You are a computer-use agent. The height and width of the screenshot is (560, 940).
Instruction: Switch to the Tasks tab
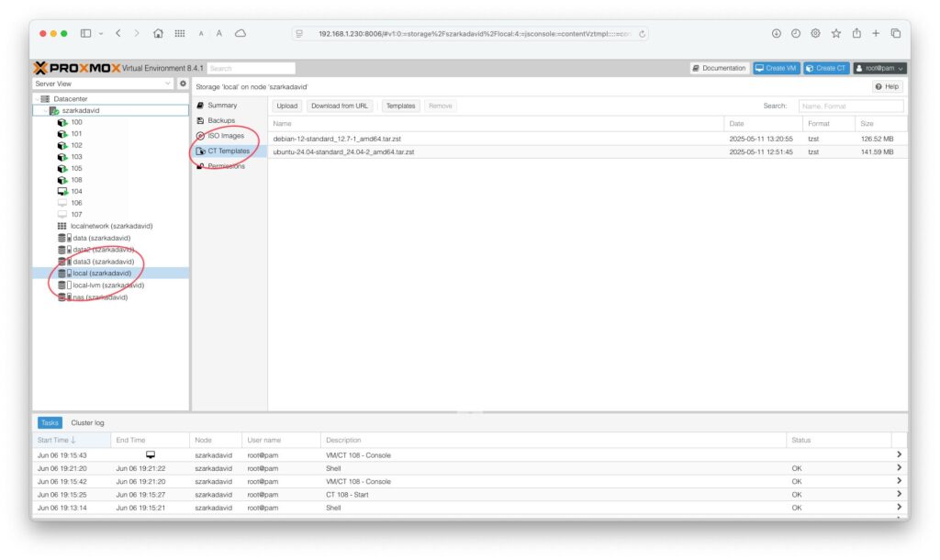(50, 422)
